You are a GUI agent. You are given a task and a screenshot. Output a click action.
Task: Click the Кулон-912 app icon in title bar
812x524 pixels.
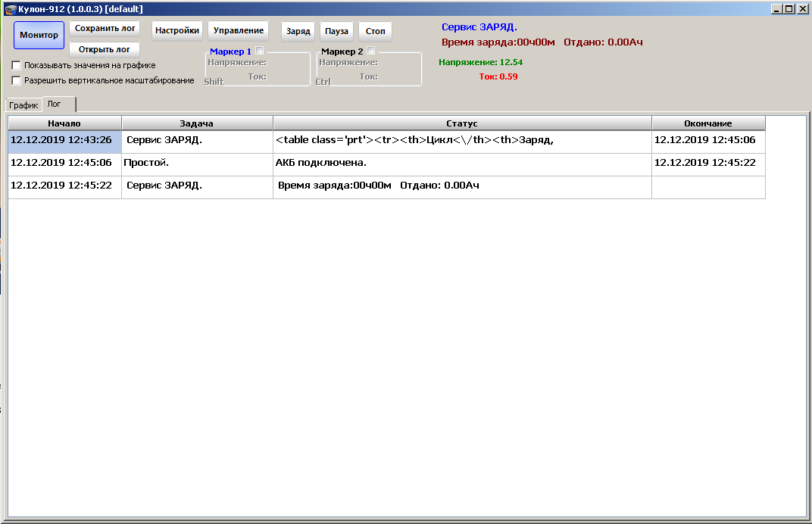(11, 8)
